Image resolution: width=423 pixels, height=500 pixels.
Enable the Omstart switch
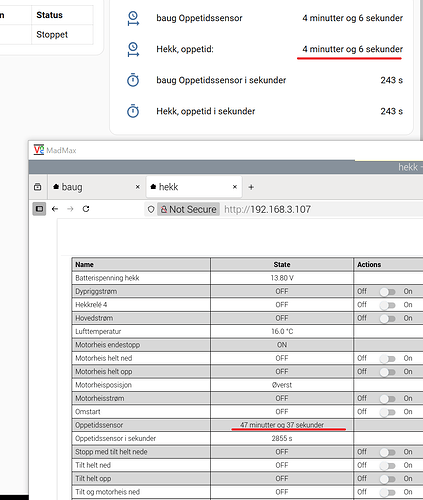(x=387, y=412)
